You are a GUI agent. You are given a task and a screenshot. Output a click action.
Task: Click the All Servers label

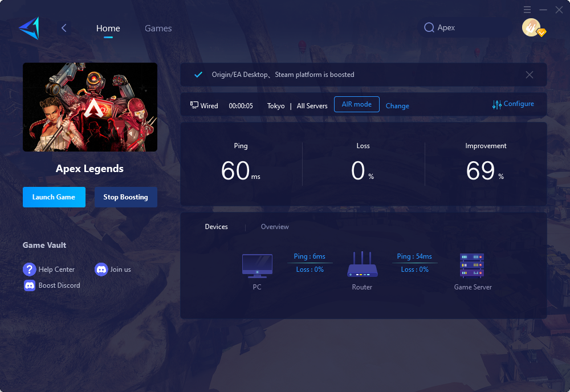coord(312,106)
